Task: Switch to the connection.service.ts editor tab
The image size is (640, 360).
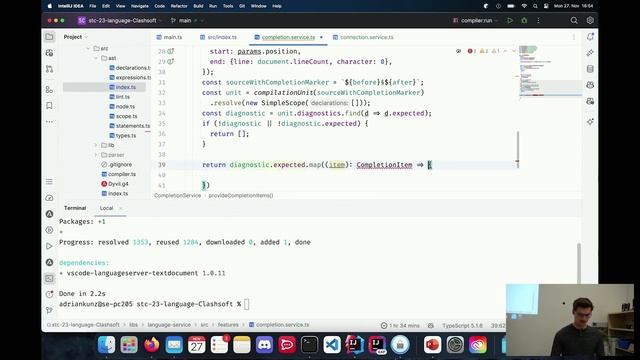Action: point(363,37)
